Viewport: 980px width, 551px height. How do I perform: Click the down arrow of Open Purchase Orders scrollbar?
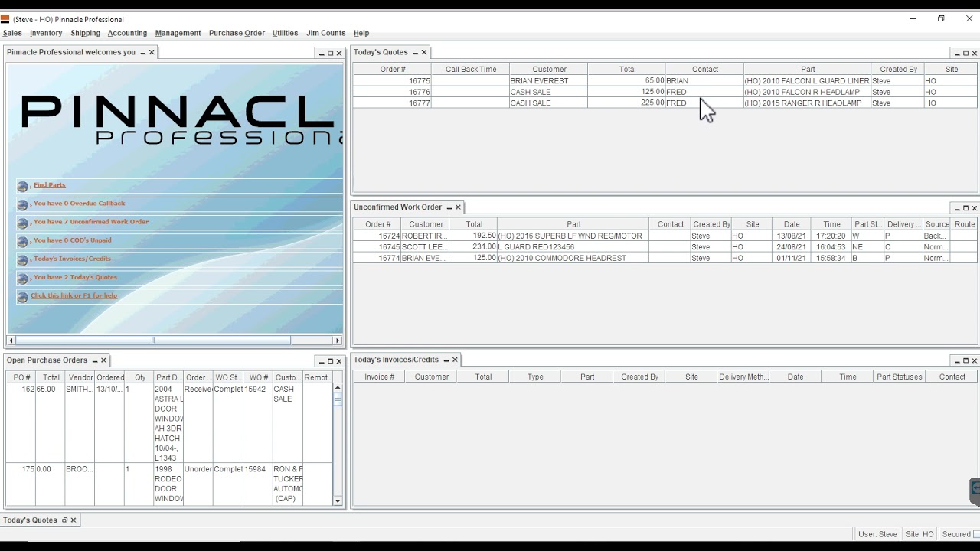[338, 500]
